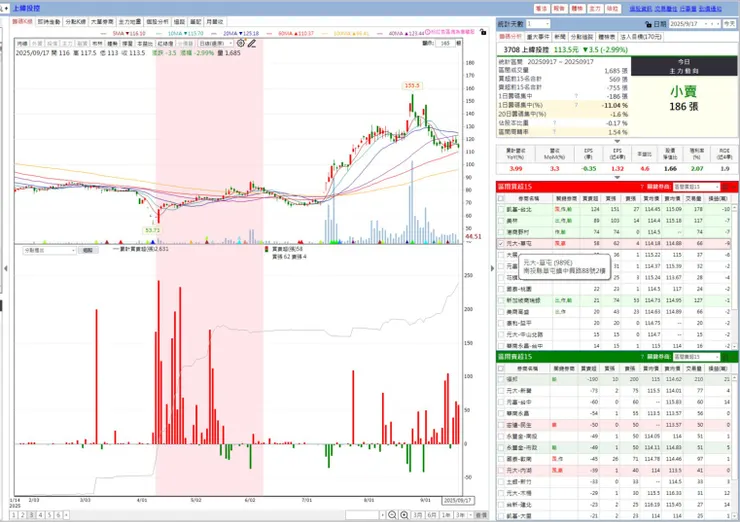The image size is (740, 522).
Task: Click the red 主力 button in the top bar
Action: 595,8
